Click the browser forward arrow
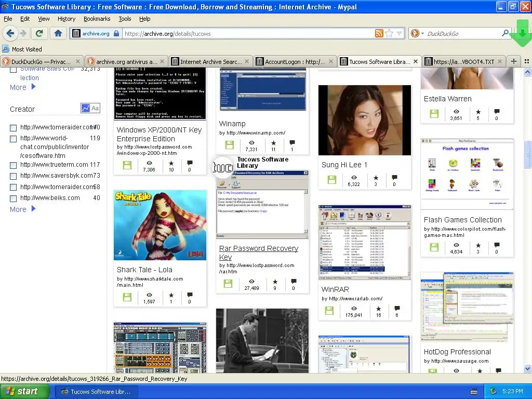 point(23,33)
